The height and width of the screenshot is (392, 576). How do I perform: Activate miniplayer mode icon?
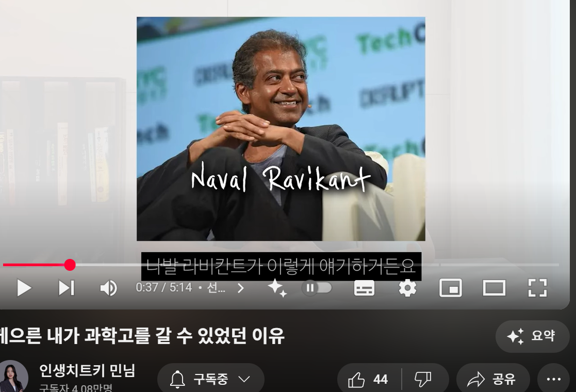451,288
